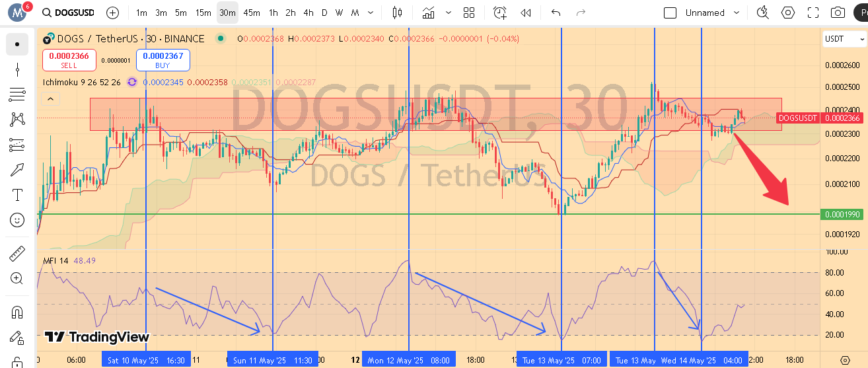Image resolution: width=868 pixels, height=368 pixels.
Task: Open the pattern drawing tools
Action: pyautogui.click(x=17, y=120)
